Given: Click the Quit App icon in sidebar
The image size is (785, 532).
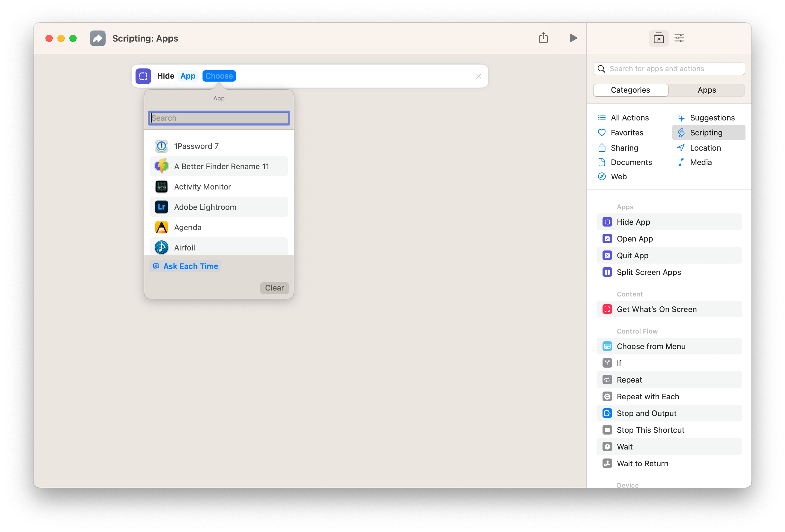Looking at the screenshot, I should pos(607,255).
